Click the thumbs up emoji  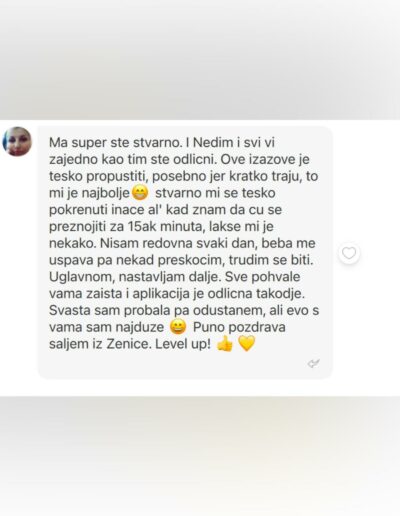tap(225, 343)
